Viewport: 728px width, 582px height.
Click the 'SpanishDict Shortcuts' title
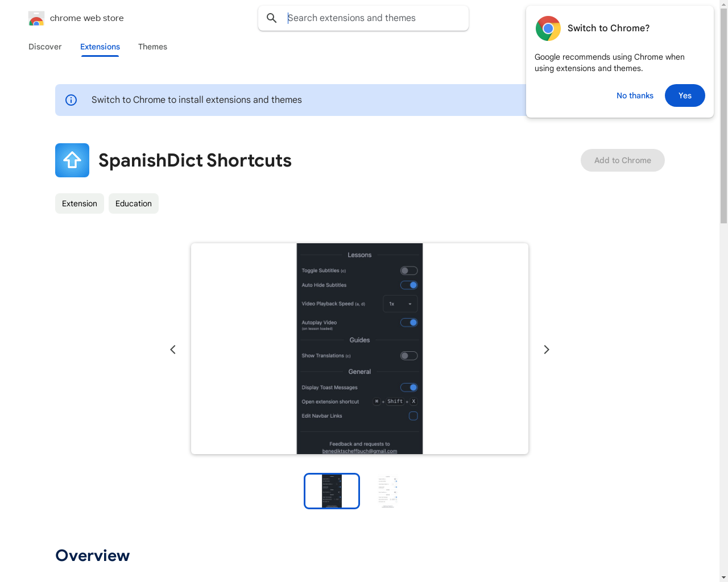(195, 160)
